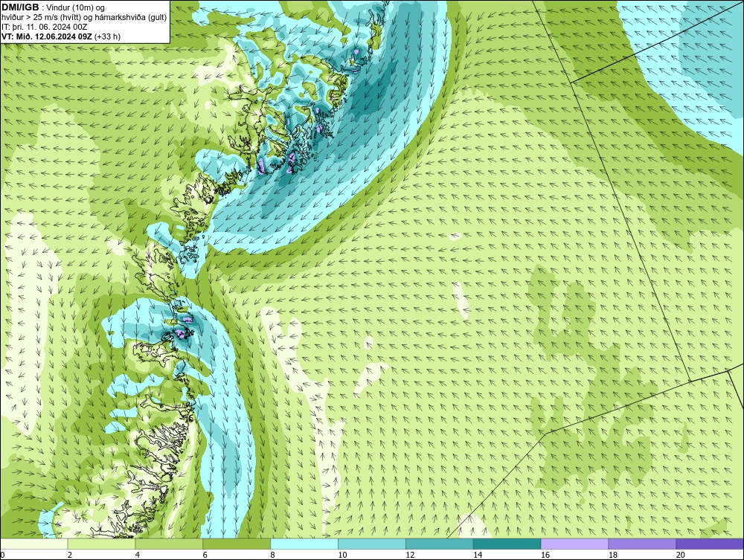Click the 18–20 m/s purple legend swatch
The image size is (744, 560).
[642, 544]
